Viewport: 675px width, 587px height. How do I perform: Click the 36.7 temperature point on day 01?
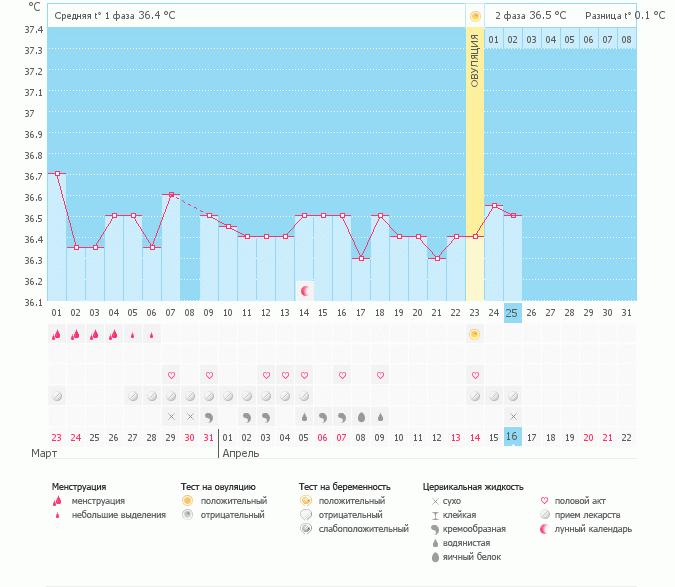(57, 174)
